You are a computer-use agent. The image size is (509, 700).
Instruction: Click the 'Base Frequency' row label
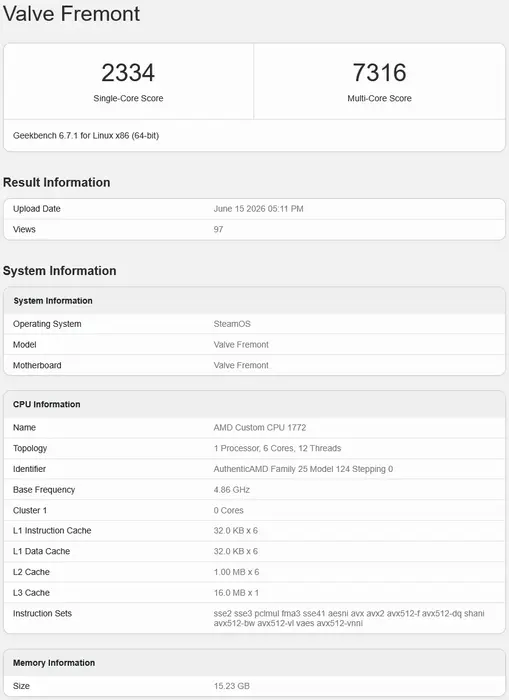point(44,489)
